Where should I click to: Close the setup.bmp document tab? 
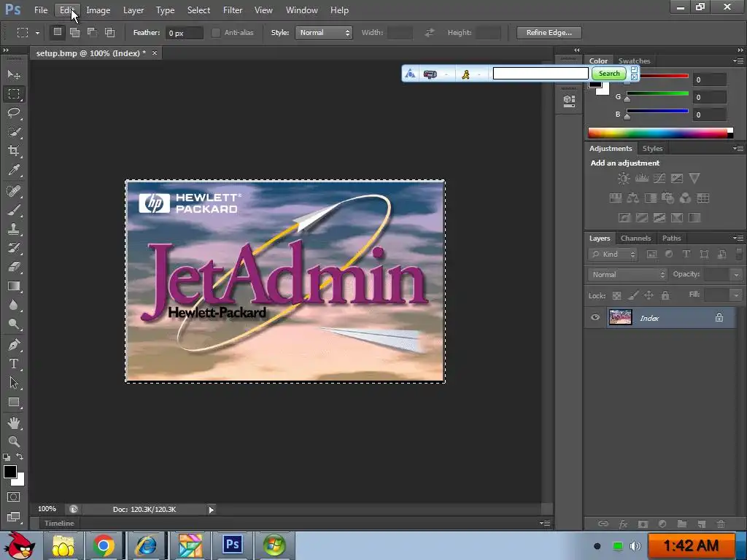tap(155, 52)
